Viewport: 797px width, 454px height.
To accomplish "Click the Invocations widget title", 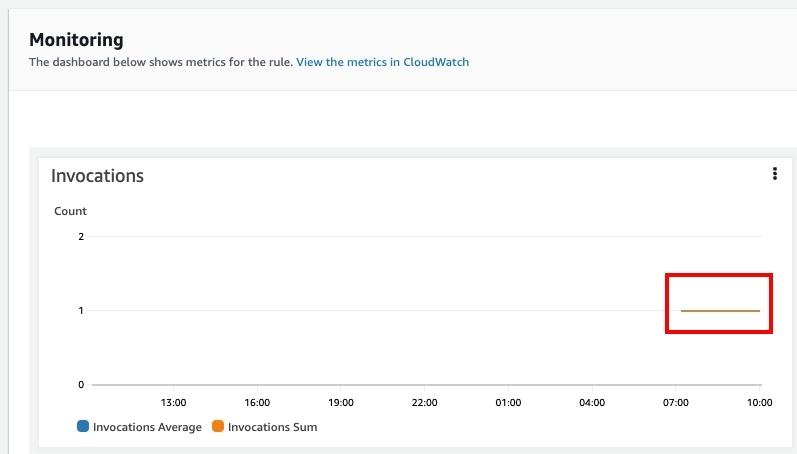I will 97,176.
